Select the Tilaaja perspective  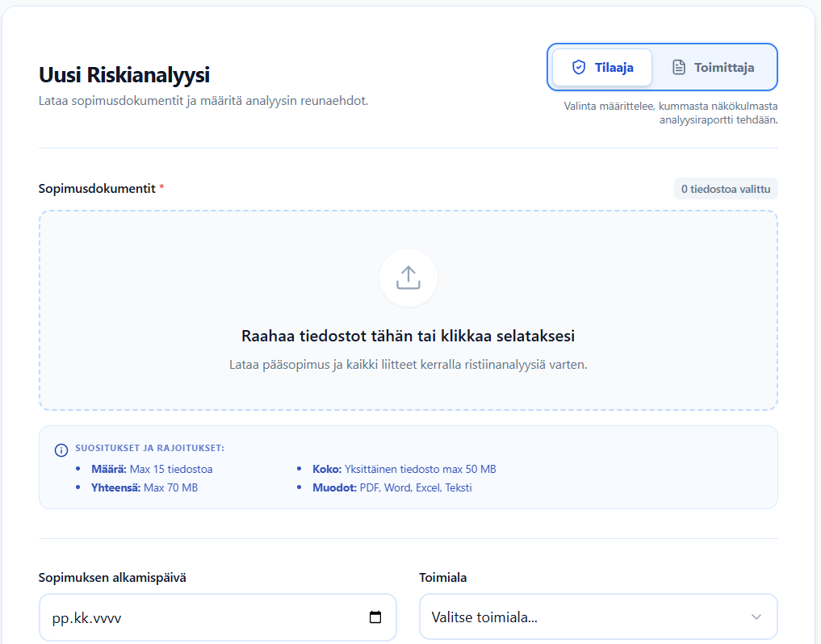pos(602,67)
